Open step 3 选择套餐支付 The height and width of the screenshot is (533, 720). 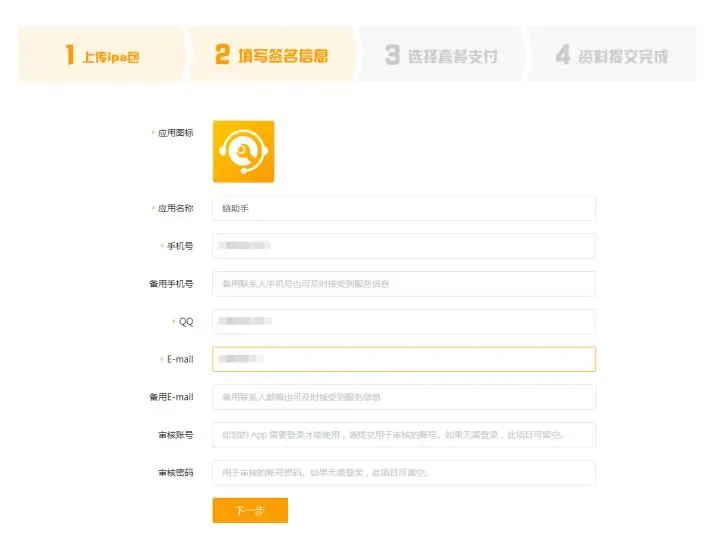[441, 55]
